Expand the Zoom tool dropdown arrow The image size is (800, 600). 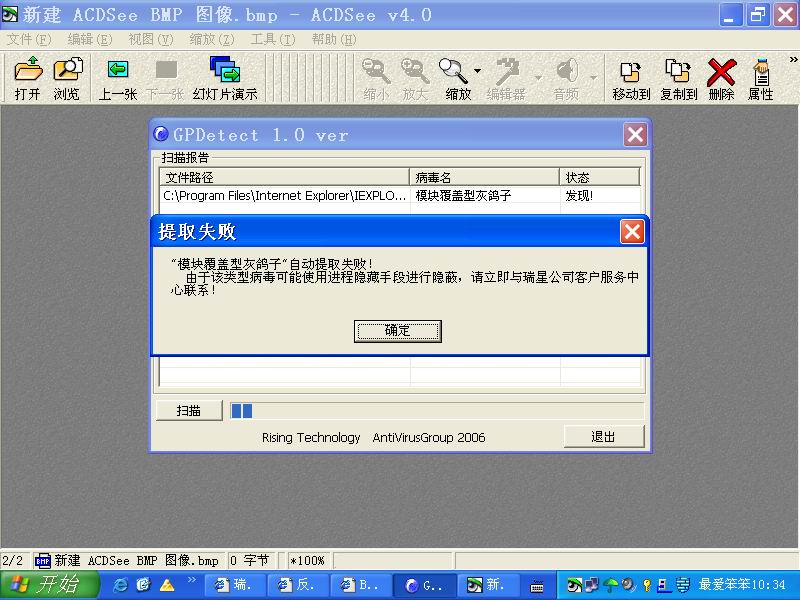pyautogui.click(x=478, y=71)
